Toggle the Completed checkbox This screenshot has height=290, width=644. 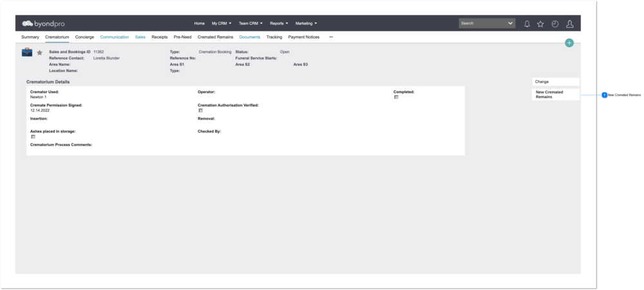tap(396, 97)
